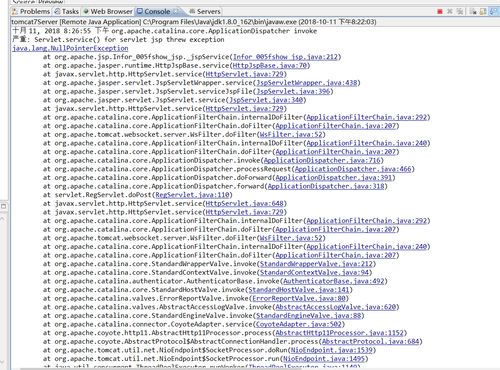Switch to the Web Browser tab
The width and height of the screenshot is (500, 370).
(108, 12)
